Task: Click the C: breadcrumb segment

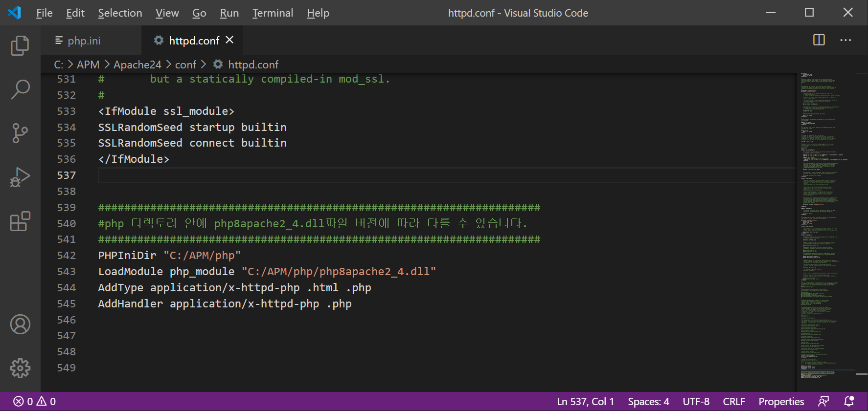Action: coord(58,65)
